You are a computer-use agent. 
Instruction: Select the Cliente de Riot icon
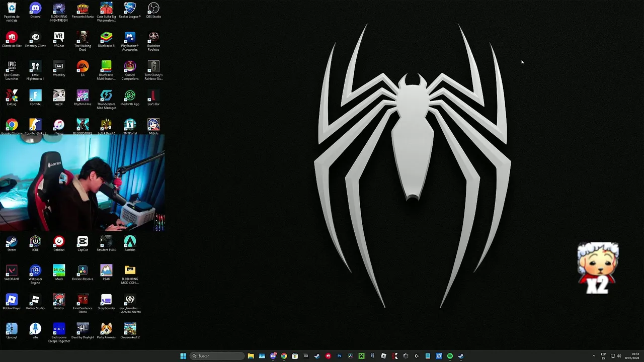pos(12,40)
